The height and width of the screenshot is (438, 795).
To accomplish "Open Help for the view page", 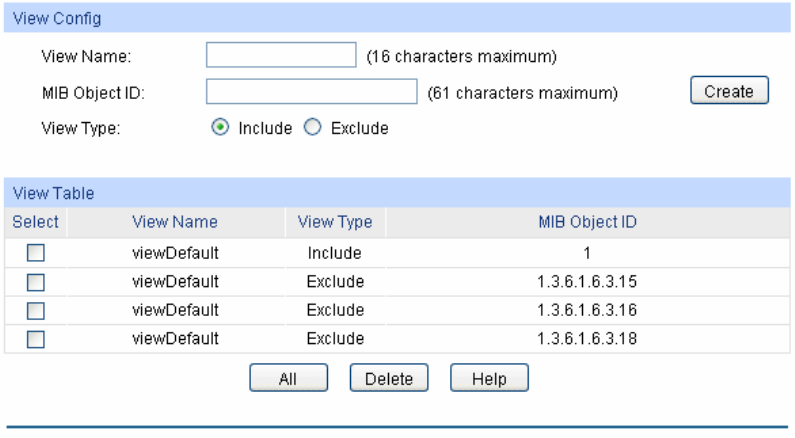I will pos(490,379).
